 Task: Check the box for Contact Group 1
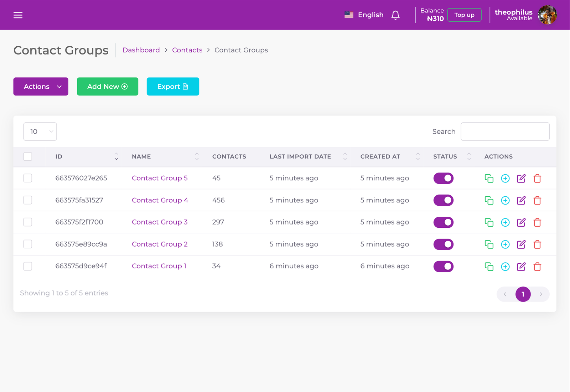(28, 266)
